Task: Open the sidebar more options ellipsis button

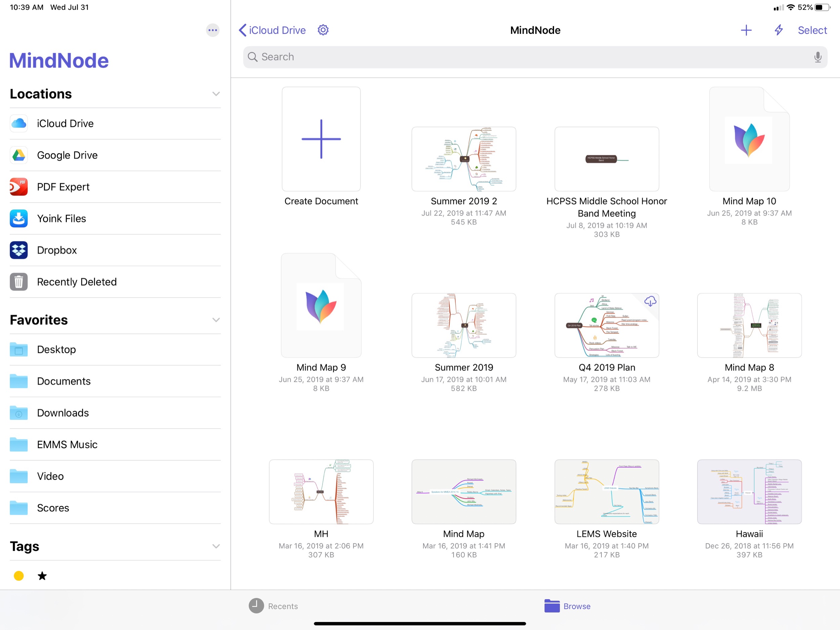Action: click(213, 30)
